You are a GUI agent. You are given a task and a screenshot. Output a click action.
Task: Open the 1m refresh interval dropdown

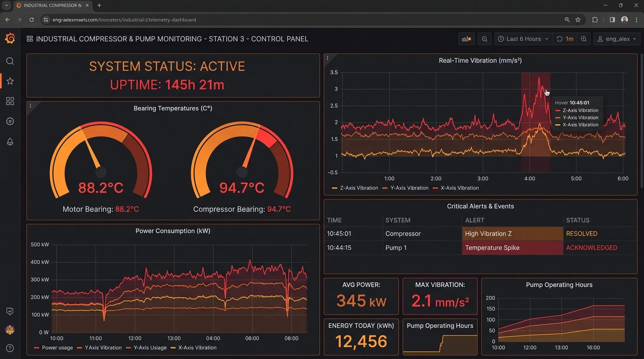coord(570,39)
